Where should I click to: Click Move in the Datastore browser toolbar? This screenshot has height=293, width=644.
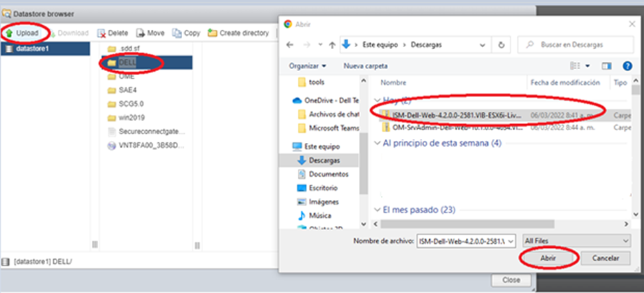pos(151,33)
